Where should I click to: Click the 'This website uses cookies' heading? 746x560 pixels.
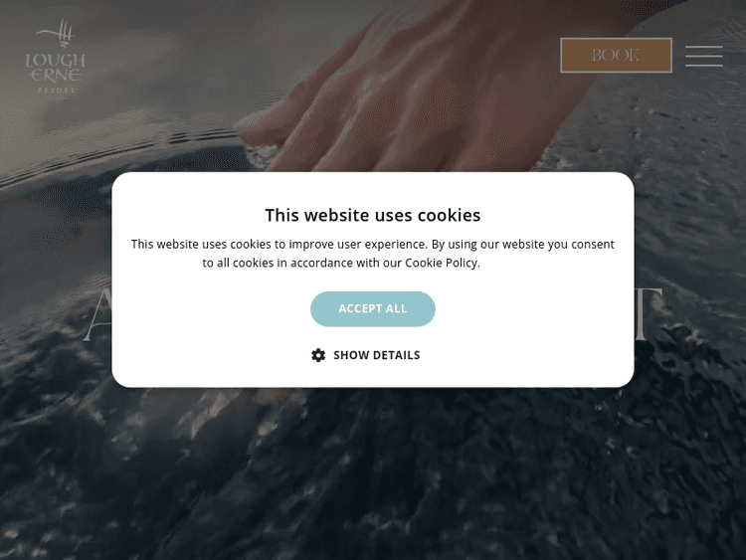(x=373, y=215)
